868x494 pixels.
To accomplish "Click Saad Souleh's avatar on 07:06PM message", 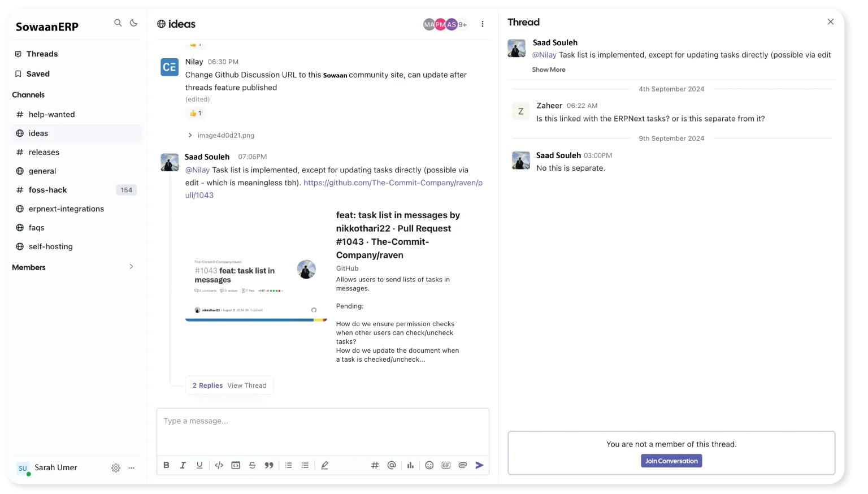I will [170, 162].
